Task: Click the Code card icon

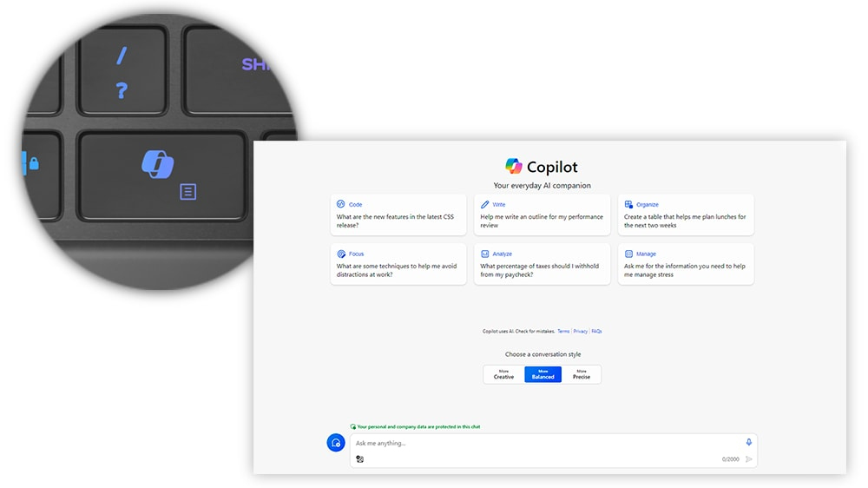Action: pos(341,204)
